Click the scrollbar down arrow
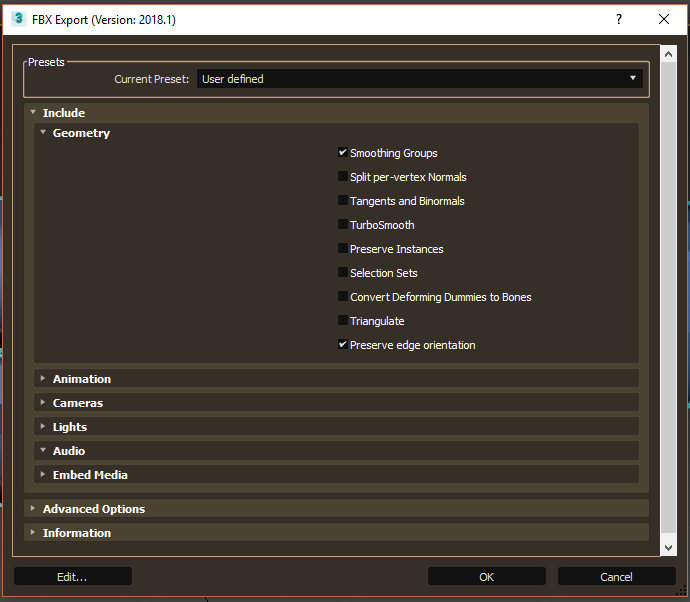The image size is (690, 602). [x=668, y=548]
